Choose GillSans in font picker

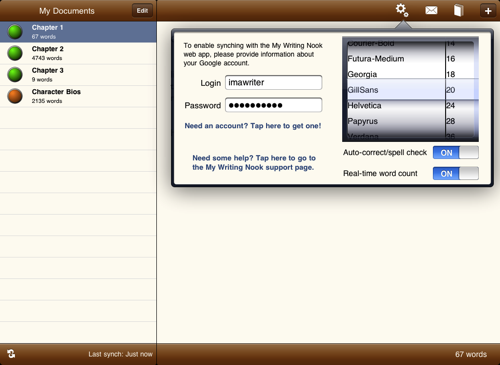[x=363, y=90]
